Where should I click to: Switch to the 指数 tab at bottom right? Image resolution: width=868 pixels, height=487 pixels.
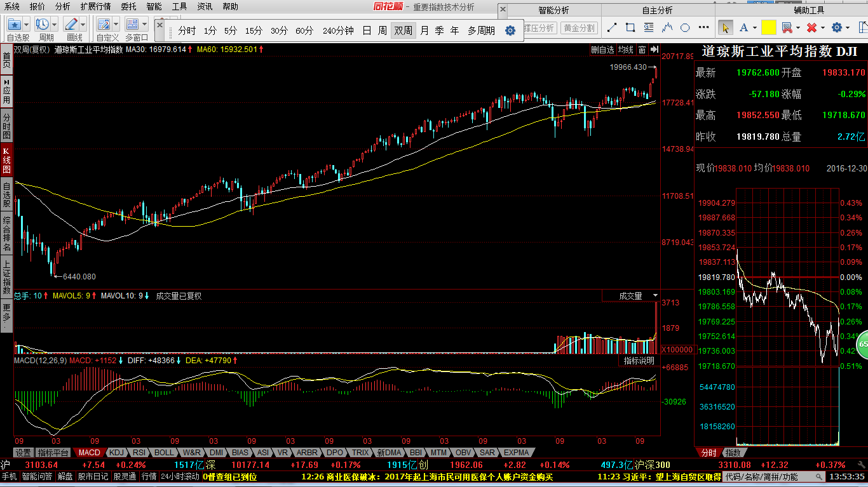tap(733, 453)
